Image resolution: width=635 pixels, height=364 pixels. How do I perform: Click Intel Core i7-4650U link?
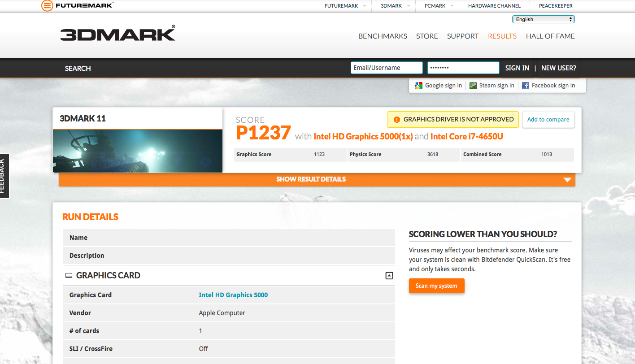point(467,137)
